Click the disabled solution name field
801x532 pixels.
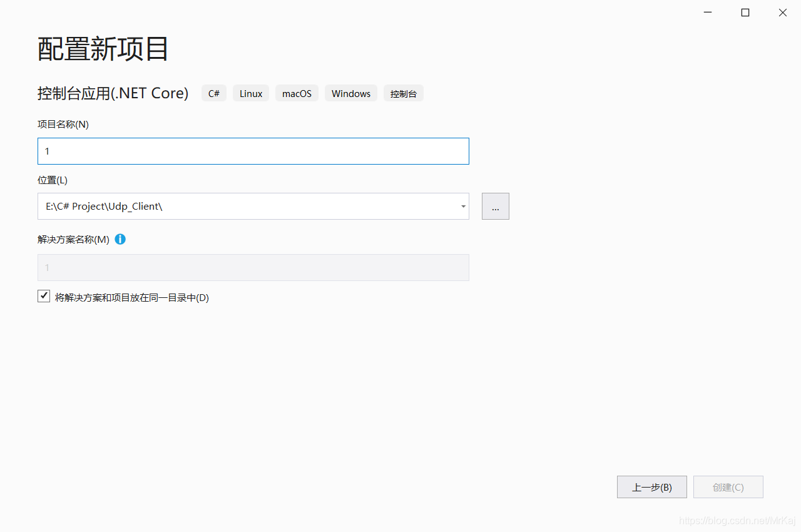pos(253,267)
